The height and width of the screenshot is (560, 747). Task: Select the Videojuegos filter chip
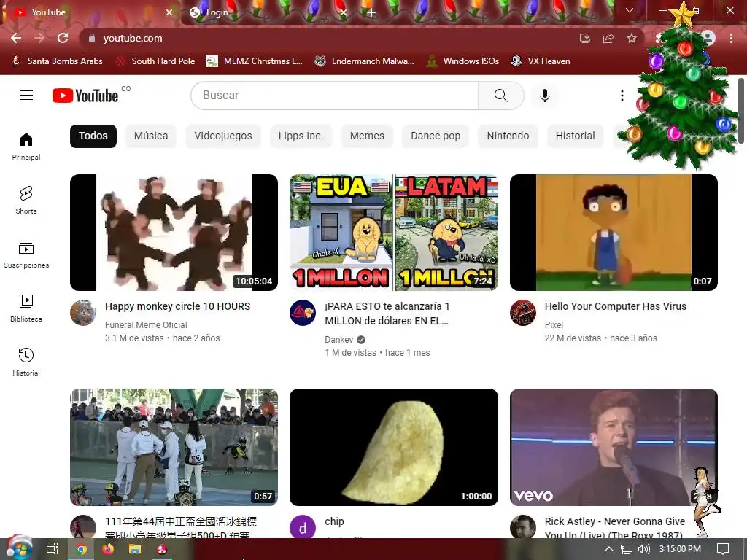(223, 136)
